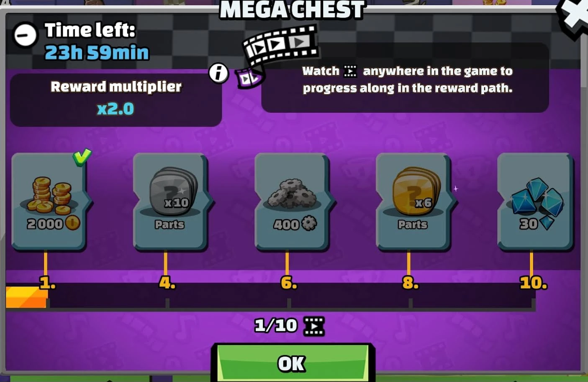Click the film strip ticket icon
Screen dimensions: 588x382
(280, 44)
